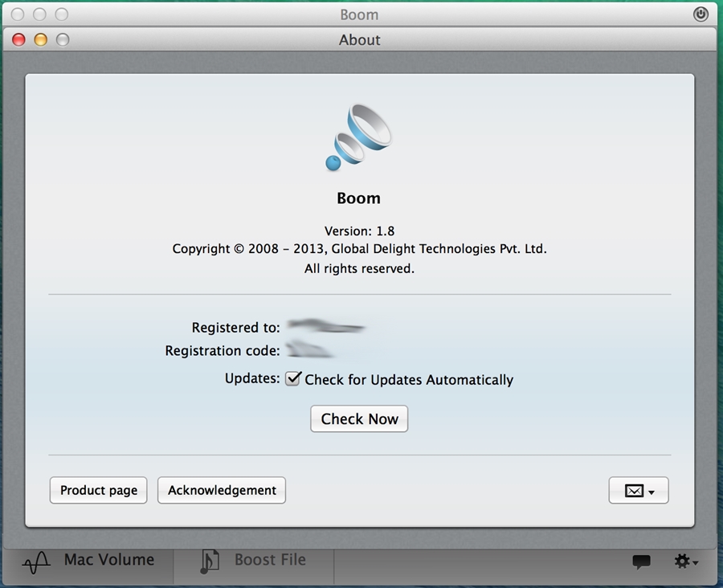Click the Updates: label
Viewport: 723px width, 588px height.
(x=252, y=378)
